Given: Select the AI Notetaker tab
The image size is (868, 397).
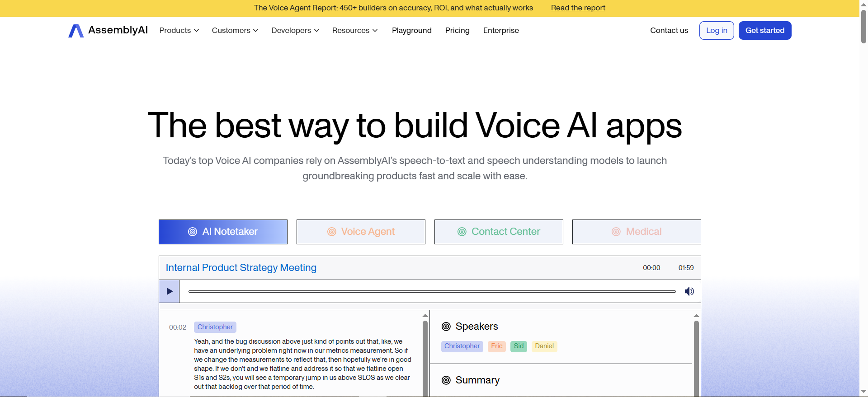Looking at the screenshot, I should click(223, 232).
